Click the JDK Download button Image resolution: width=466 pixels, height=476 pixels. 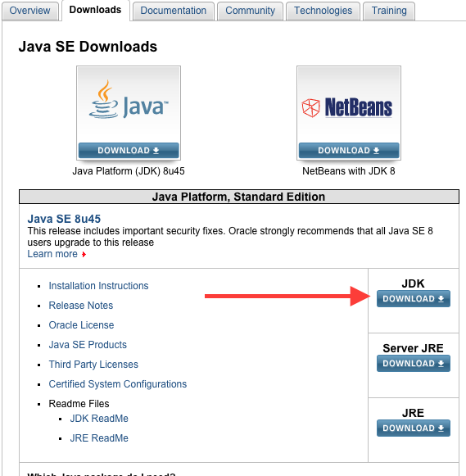(x=414, y=299)
